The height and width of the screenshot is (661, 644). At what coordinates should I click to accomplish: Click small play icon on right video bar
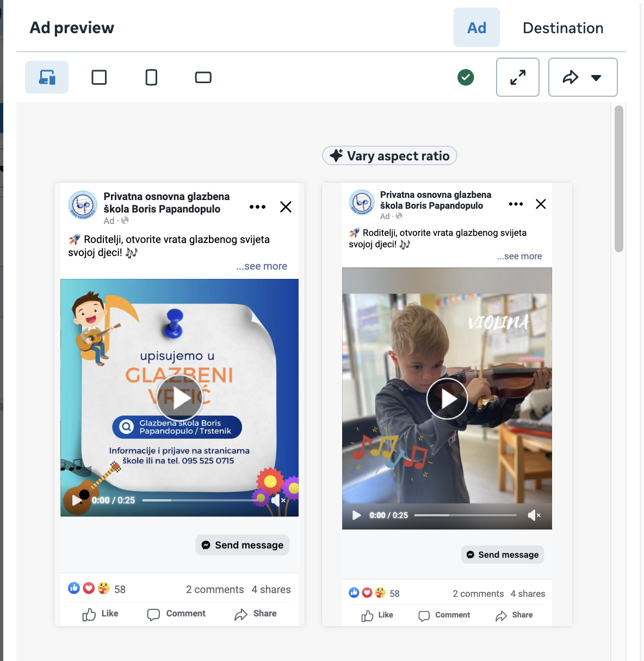pos(357,515)
